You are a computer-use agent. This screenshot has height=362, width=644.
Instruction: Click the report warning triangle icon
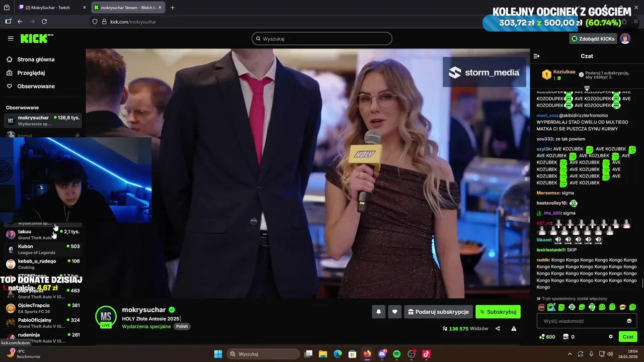[514, 329]
